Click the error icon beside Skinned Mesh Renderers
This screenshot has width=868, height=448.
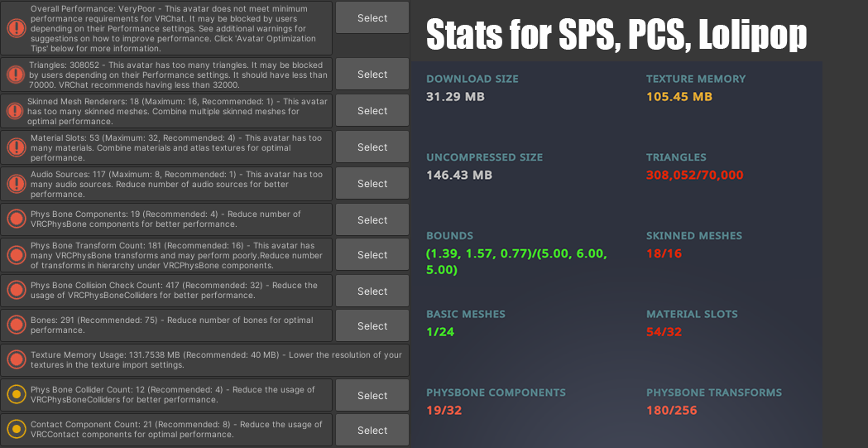coord(14,111)
